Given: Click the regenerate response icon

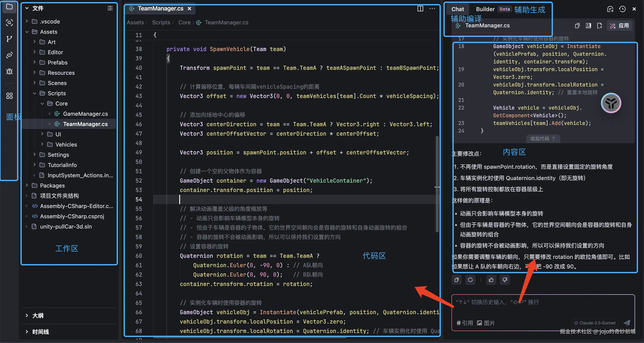Looking at the screenshot, I should click(x=470, y=280).
